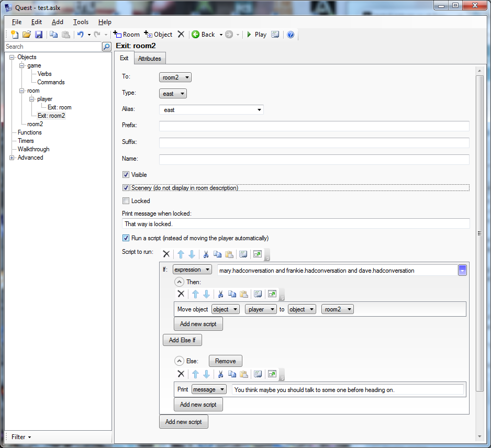Save the game with the floppy disk icon
This screenshot has width=491, height=448.
39,35
